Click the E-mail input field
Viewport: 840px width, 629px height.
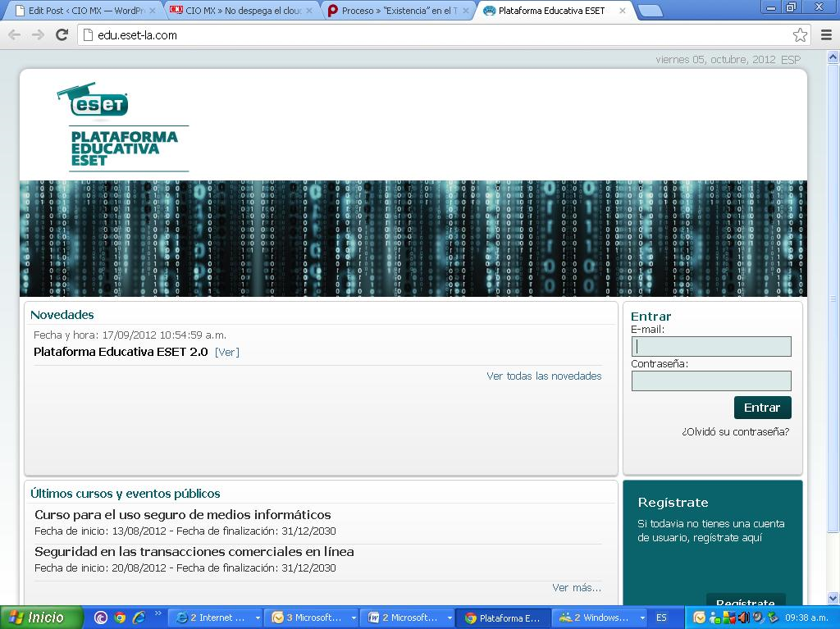(711, 347)
